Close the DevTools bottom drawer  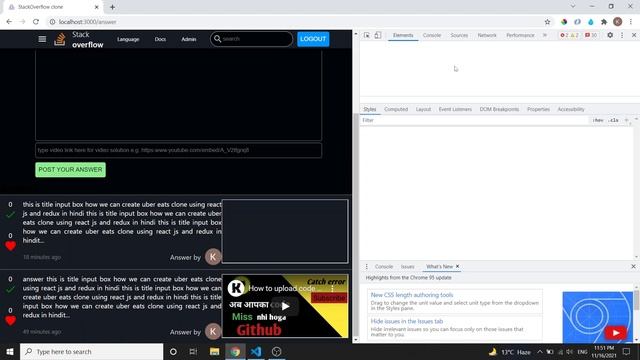point(633,267)
